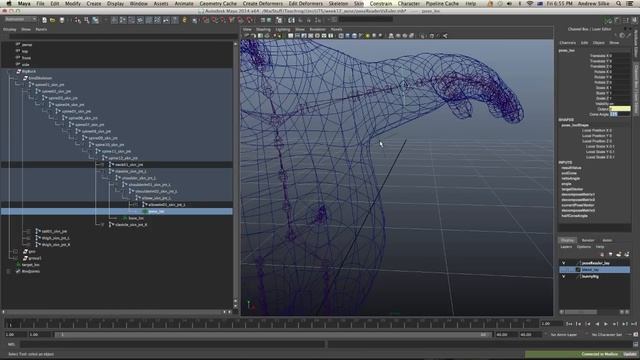Viewport: 640px width, 360px height.
Task: Toggle the viewport grid icon
Action: (x=291, y=36)
